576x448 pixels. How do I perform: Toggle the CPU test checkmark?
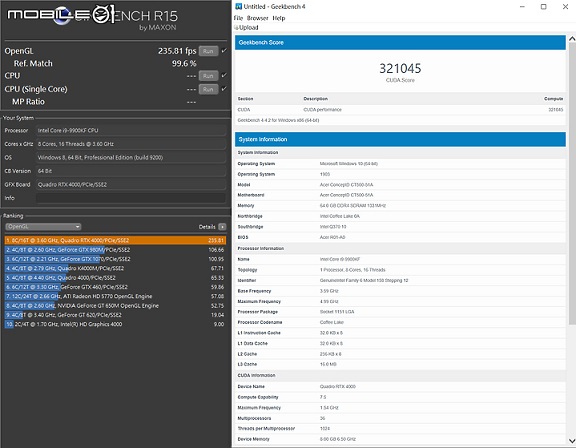[224, 75]
